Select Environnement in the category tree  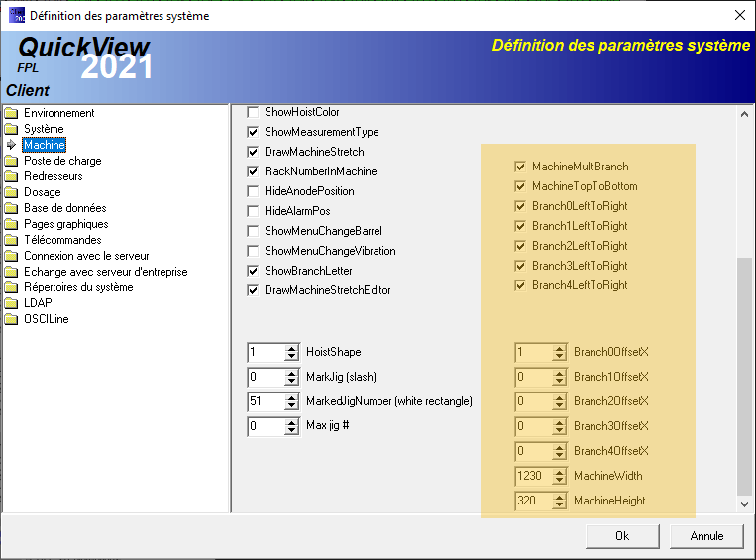coord(58,113)
